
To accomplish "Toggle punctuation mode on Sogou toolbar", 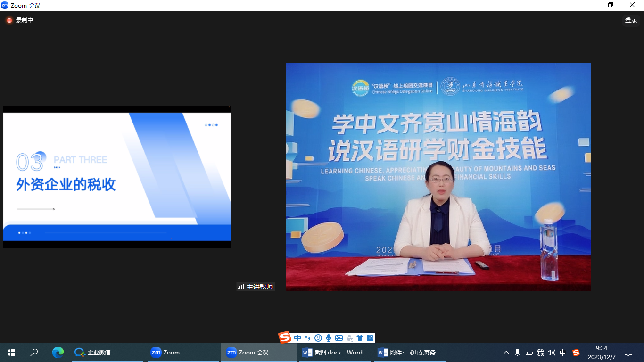I will [x=307, y=338].
